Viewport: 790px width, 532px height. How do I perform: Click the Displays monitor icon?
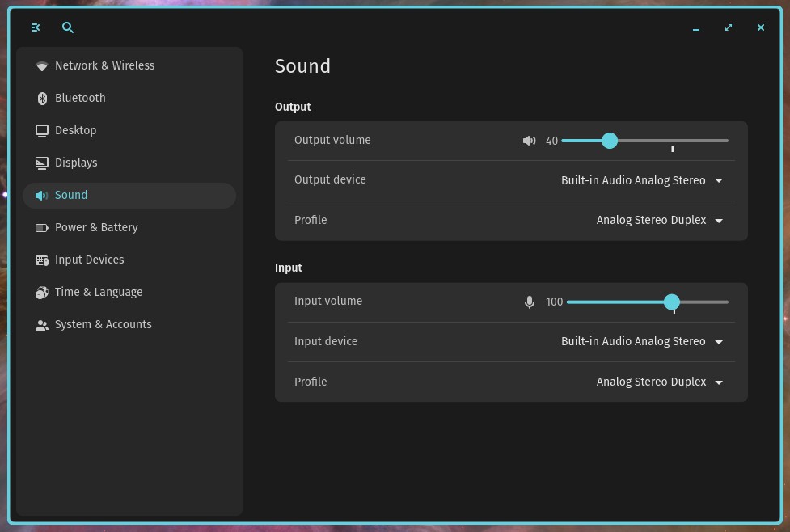click(42, 163)
